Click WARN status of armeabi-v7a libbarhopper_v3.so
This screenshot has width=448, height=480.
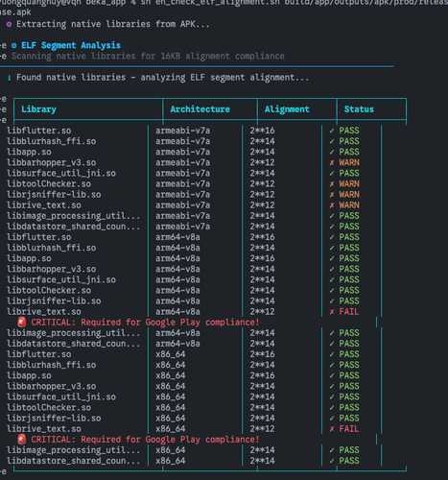349,162
